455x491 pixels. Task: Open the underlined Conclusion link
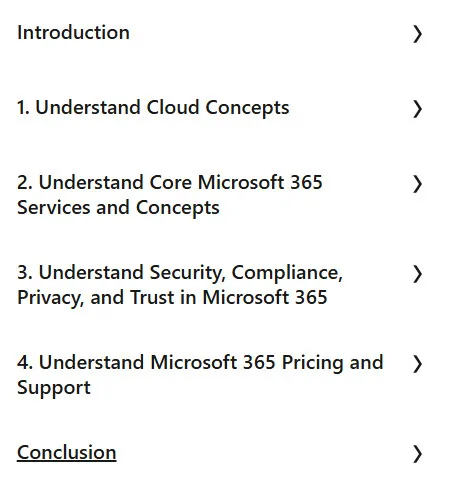(x=67, y=453)
